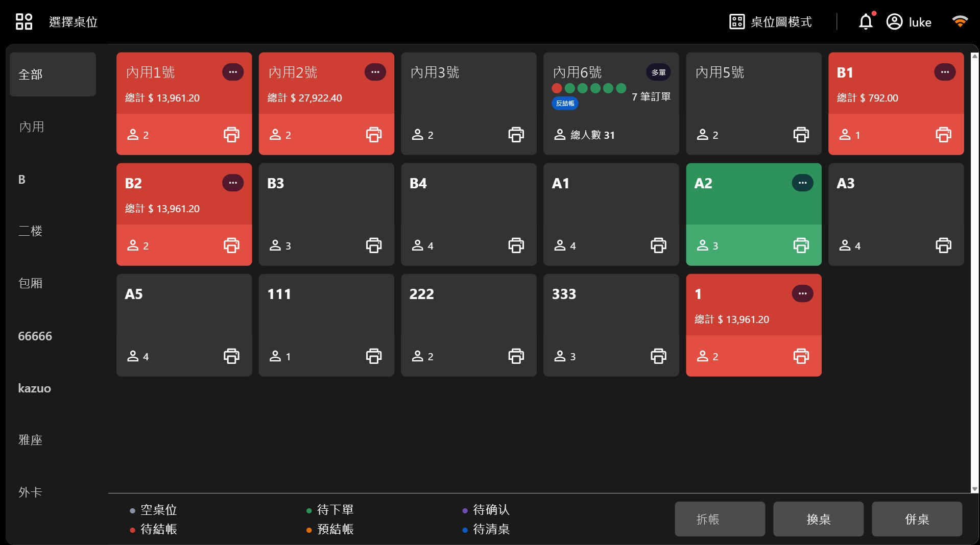Print receipt for table B3
This screenshot has width=980, height=545.
[x=374, y=245]
